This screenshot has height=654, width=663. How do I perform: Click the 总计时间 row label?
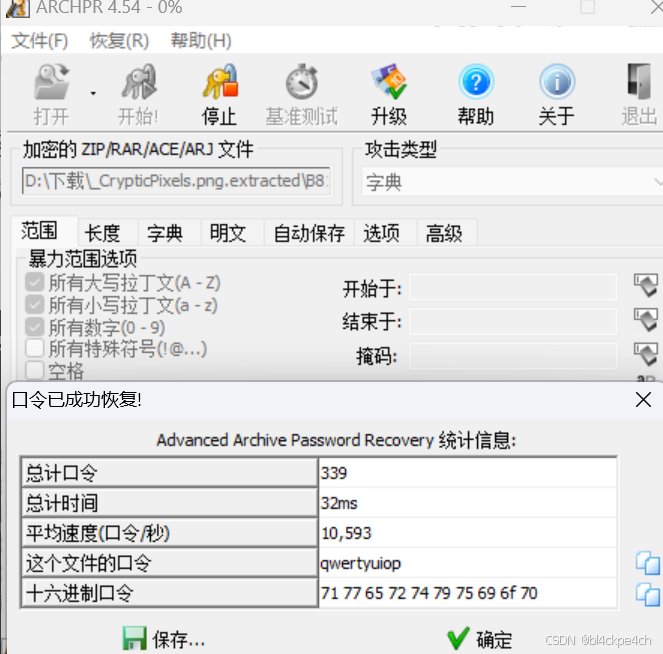pyautogui.click(x=170, y=503)
